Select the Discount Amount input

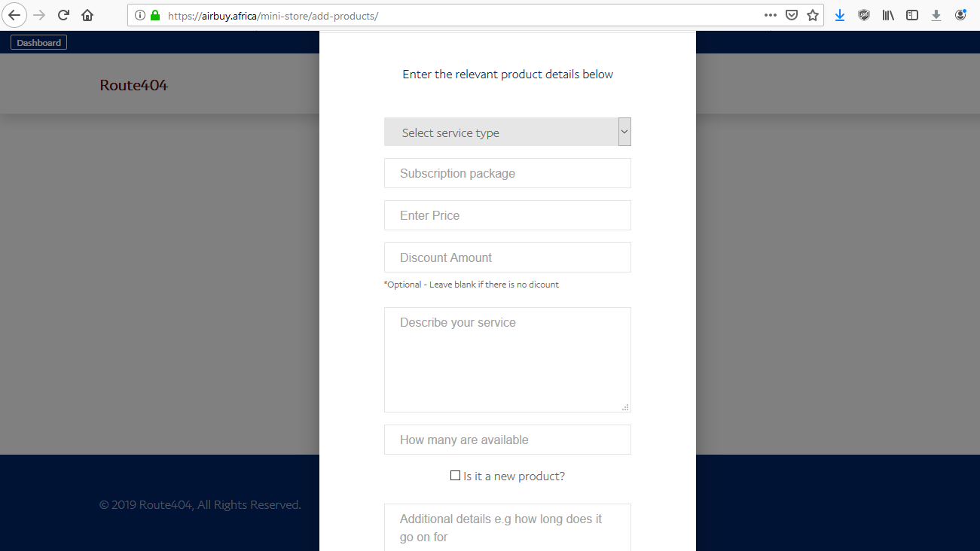point(507,257)
